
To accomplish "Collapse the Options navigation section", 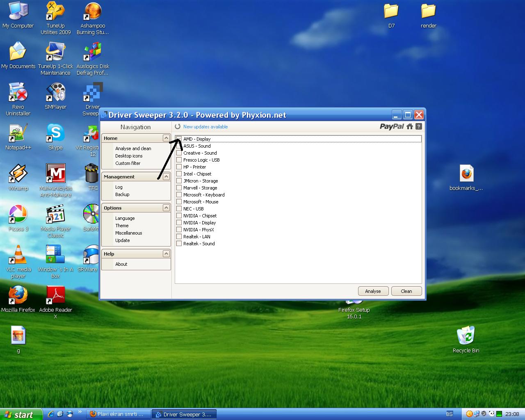I will [166, 208].
